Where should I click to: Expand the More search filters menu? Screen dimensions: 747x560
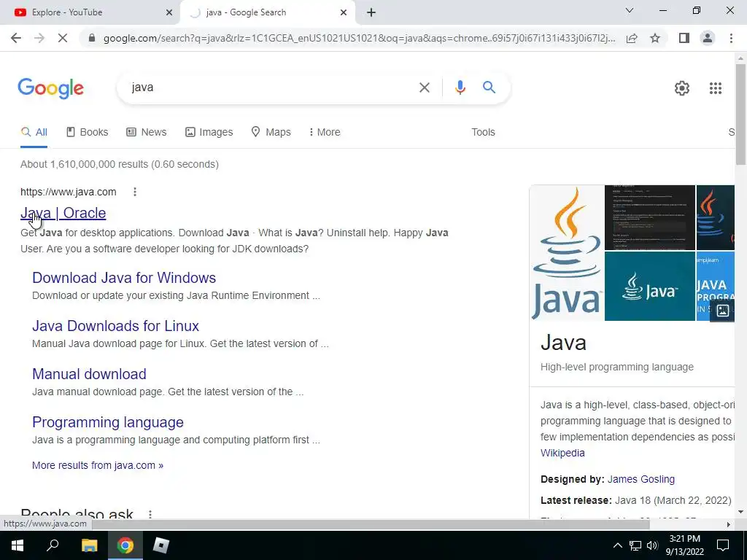point(325,132)
